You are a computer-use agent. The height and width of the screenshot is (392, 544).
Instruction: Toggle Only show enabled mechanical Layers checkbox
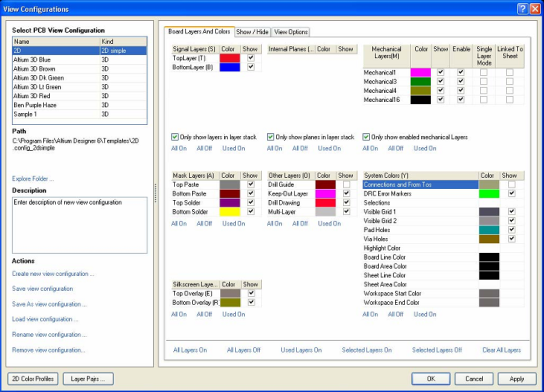click(x=366, y=137)
